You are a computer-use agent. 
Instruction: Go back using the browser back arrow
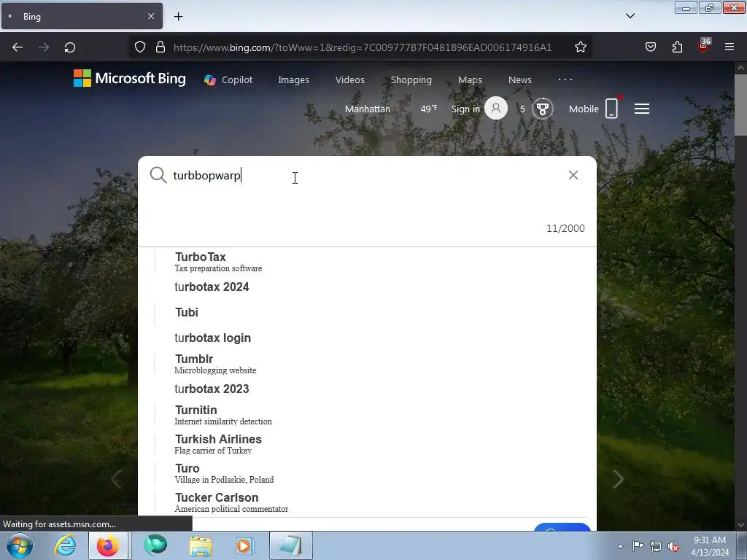click(18, 47)
